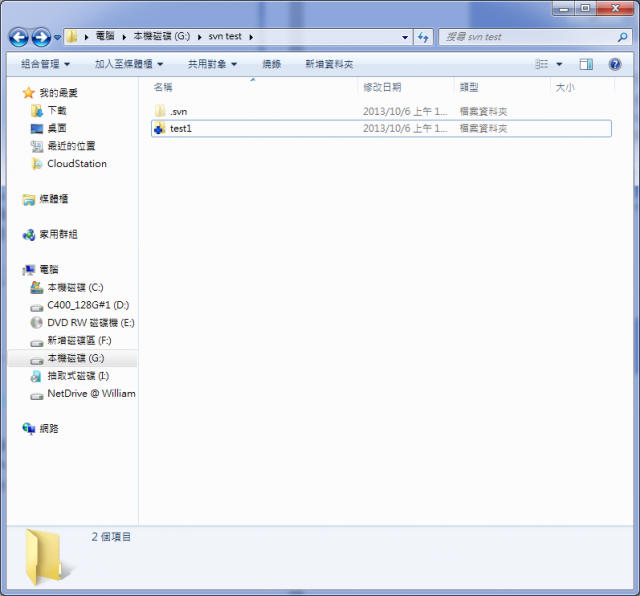Image resolution: width=640 pixels, height=596 pixels.
Task: Click the folder icon in address bar
Action: click(x=72, y=37)
